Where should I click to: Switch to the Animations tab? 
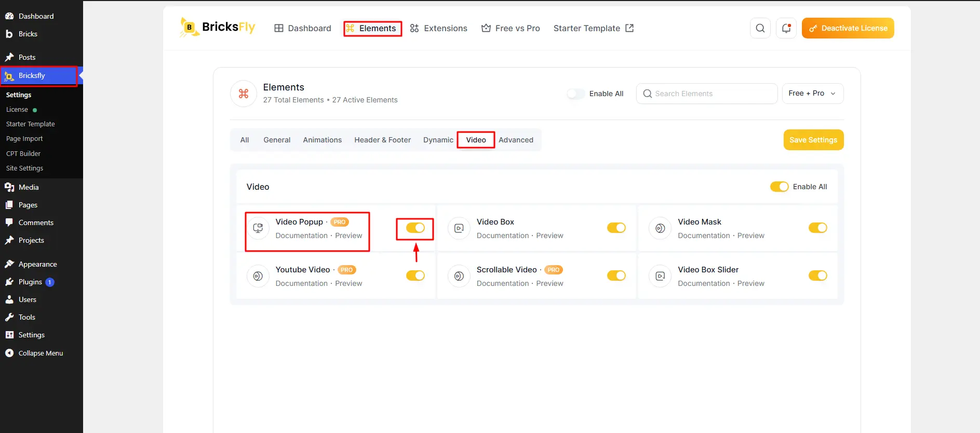pos(322,140)
